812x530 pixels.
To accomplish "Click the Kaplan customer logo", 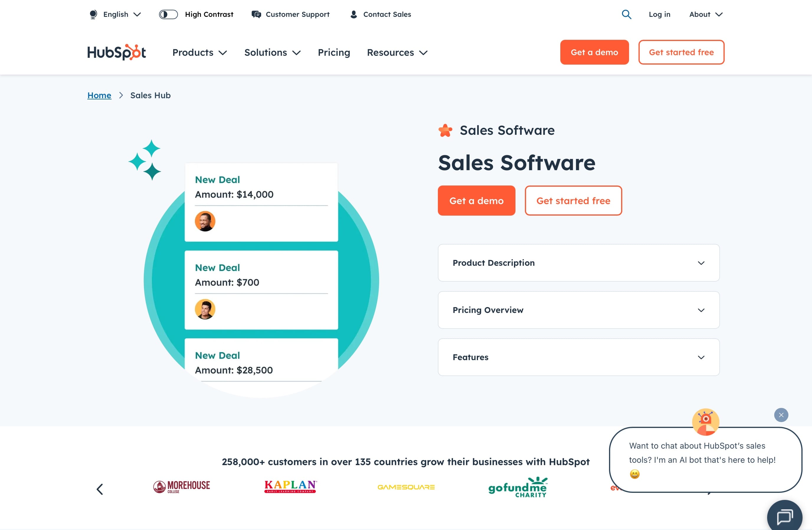I will point(290,487).
